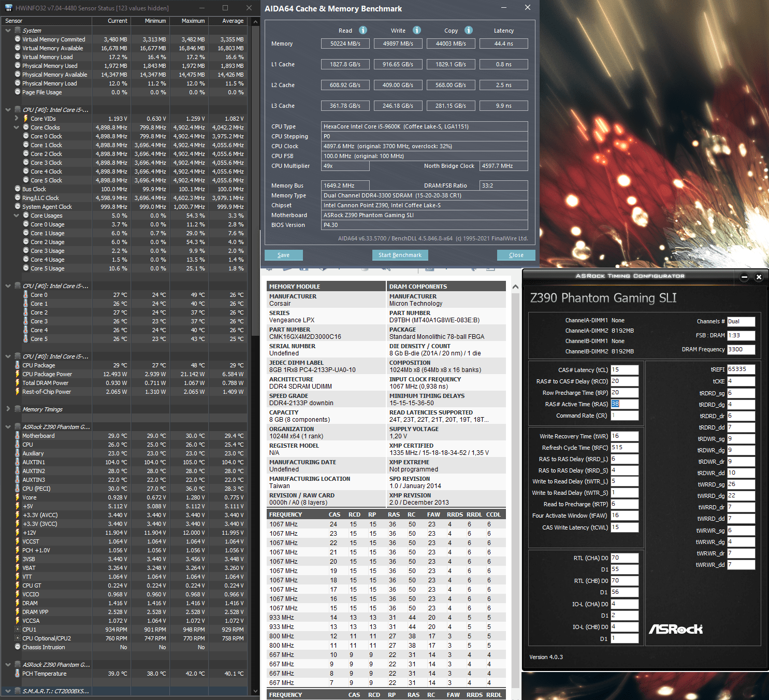Click the memory module panel scrollbar up arrow
The image size is (769, 700).
[x=515, y=287]
